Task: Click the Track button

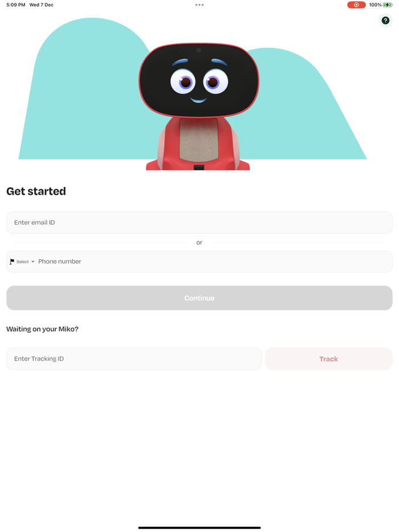Action: click(329, 359)
